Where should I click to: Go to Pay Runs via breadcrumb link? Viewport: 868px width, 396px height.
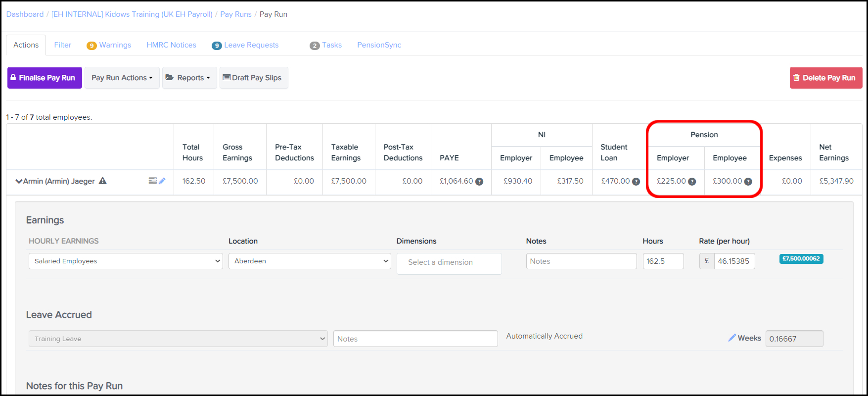pyautogui.click(x=235, y=14)
